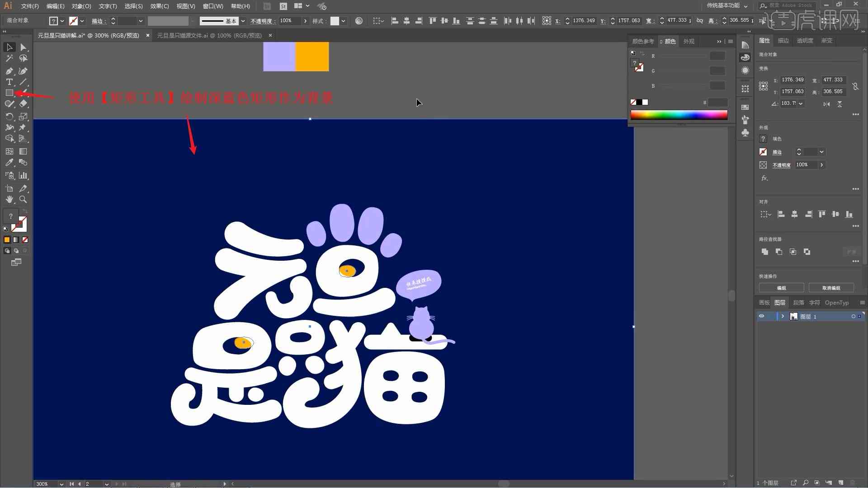The height and width of the screenshot is (488, 868).
Task: Switch to 元旦是只猫源文件 tab
Action: [x=209, y=35]
